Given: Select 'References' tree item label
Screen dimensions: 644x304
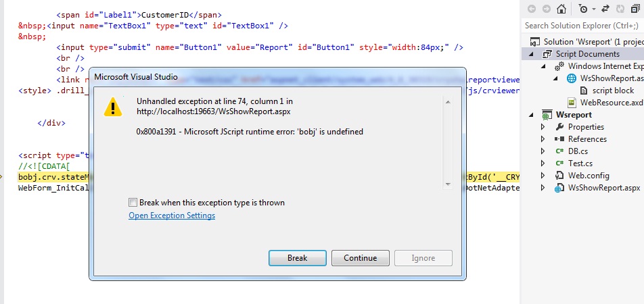Looking at the screenshot, I should pos(587,139).
